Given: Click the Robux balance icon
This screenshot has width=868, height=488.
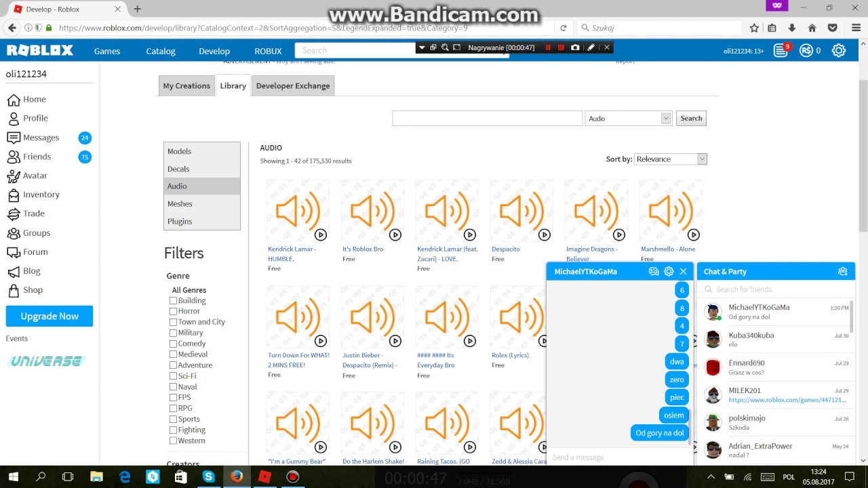Looking at the screenshot, I should pyautogui.click(x=806, y=51).
